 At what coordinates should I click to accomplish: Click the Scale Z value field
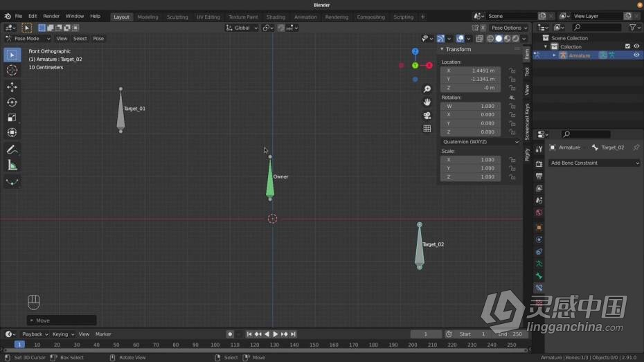[x=471, y=177]
